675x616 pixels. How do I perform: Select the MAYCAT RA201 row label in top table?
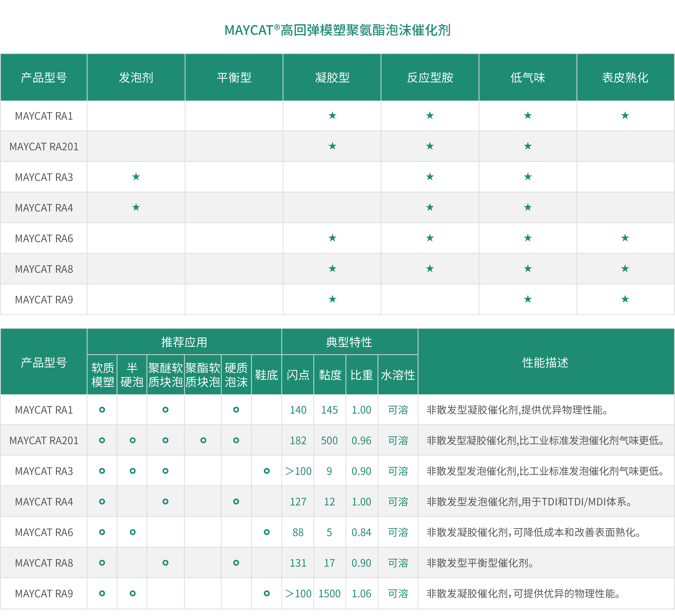click(x=44, y=147)
